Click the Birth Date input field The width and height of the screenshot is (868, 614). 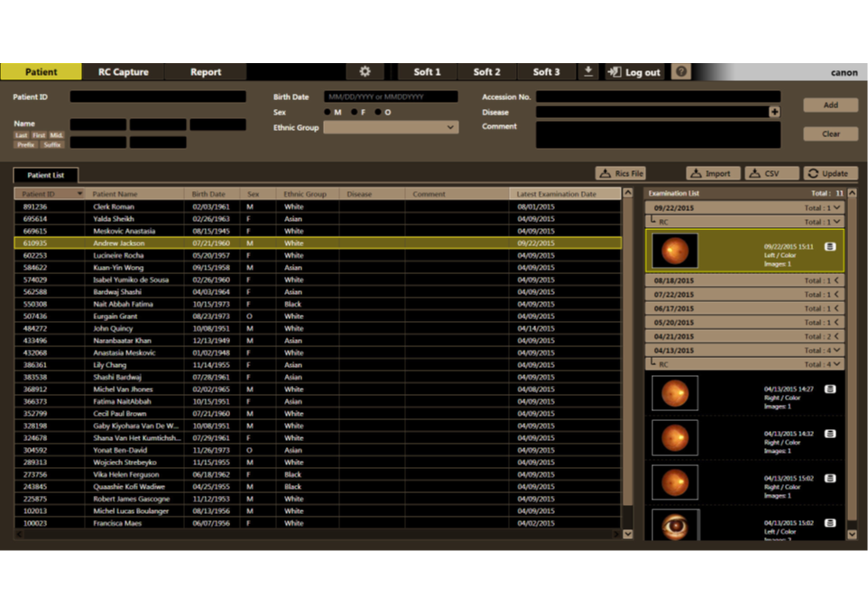point(391,96)
